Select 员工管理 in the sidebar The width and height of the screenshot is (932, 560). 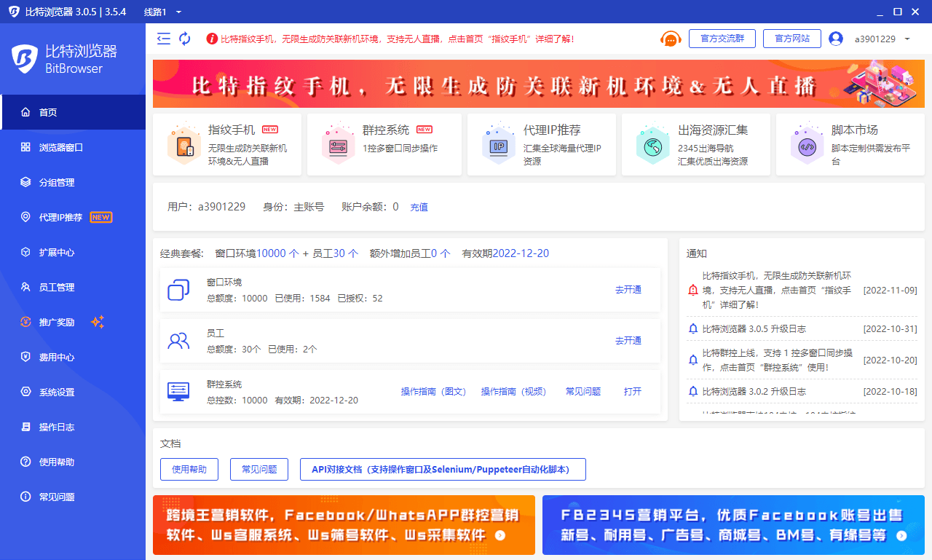(x=57, y=287)
